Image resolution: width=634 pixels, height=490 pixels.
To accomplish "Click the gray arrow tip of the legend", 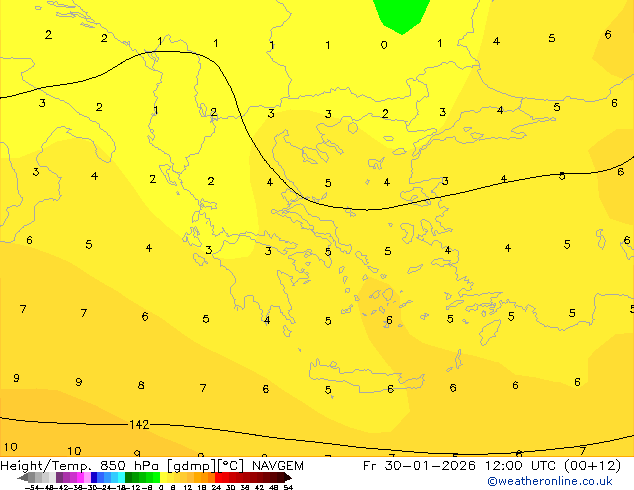I will tap(22, 477).
